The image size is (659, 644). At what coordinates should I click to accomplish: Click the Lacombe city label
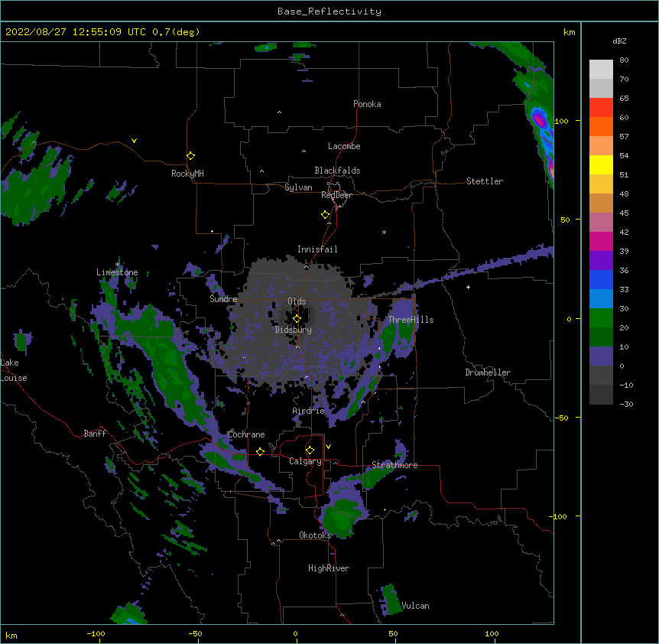(x=344, y=146)
